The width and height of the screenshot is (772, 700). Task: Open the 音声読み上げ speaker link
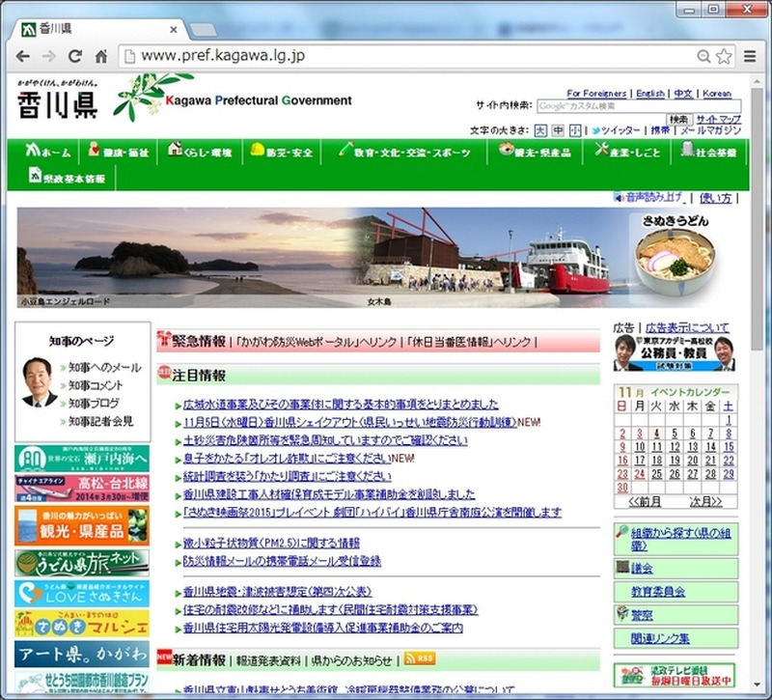click(x=649, y=197)
